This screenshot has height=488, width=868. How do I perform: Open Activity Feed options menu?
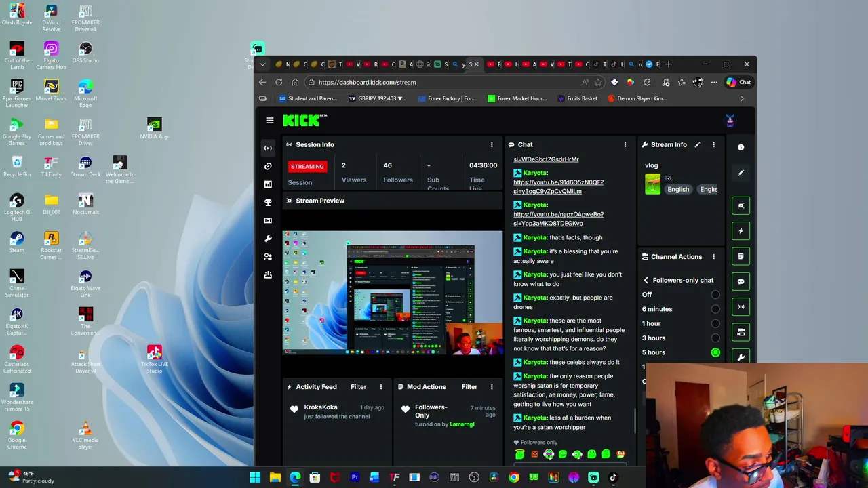(380, 387)
